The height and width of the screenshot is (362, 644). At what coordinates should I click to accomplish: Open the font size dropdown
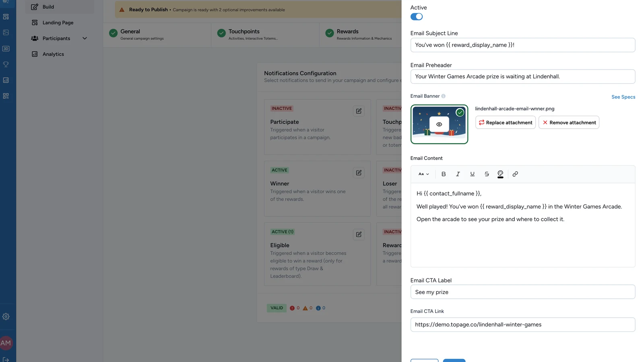[424, 174]
